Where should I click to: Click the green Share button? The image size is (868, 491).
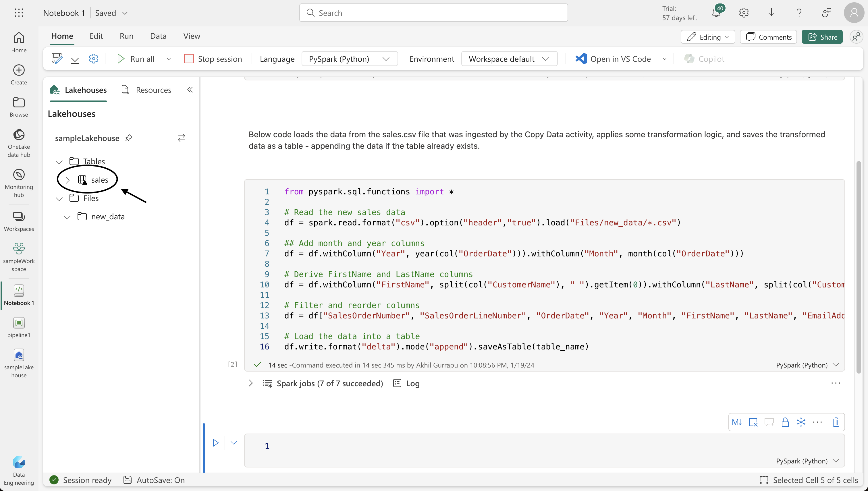pyautogui.click(x=822, y=37)
